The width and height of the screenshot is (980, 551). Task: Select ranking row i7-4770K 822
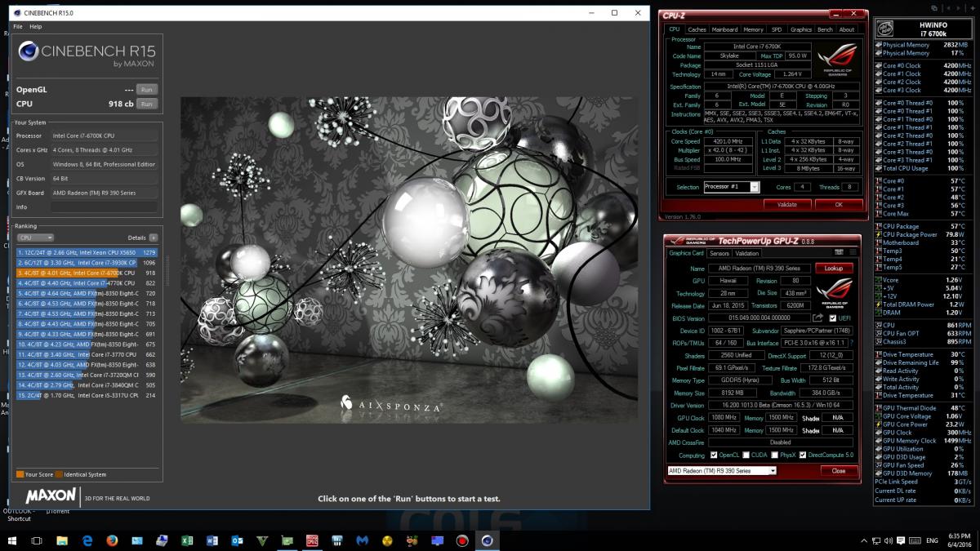(87, 282)
